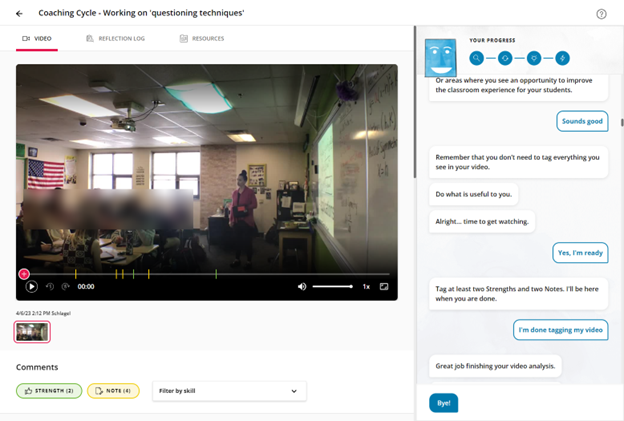The height and width of the screenshot is (421, 624).
Task: Rewind the video using the back-skip icon
Action: click(50, 287)
